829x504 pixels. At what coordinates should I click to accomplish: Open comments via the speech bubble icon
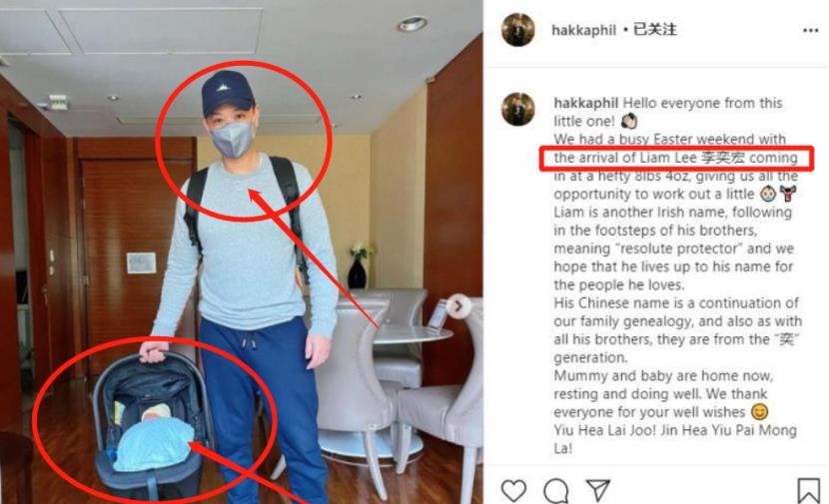555,491
